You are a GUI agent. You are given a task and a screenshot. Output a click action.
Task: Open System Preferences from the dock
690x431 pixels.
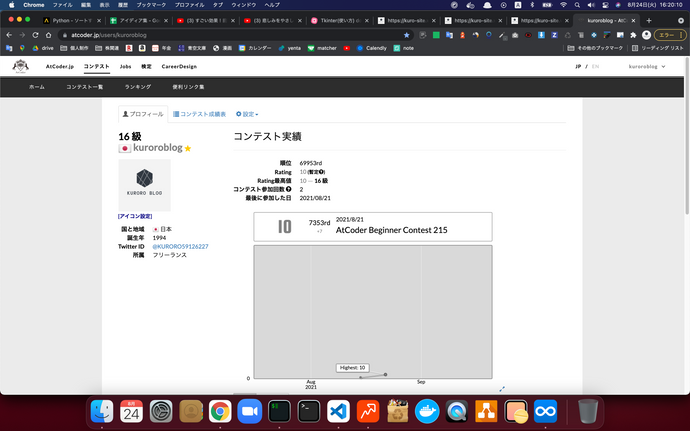pos(161,412)
